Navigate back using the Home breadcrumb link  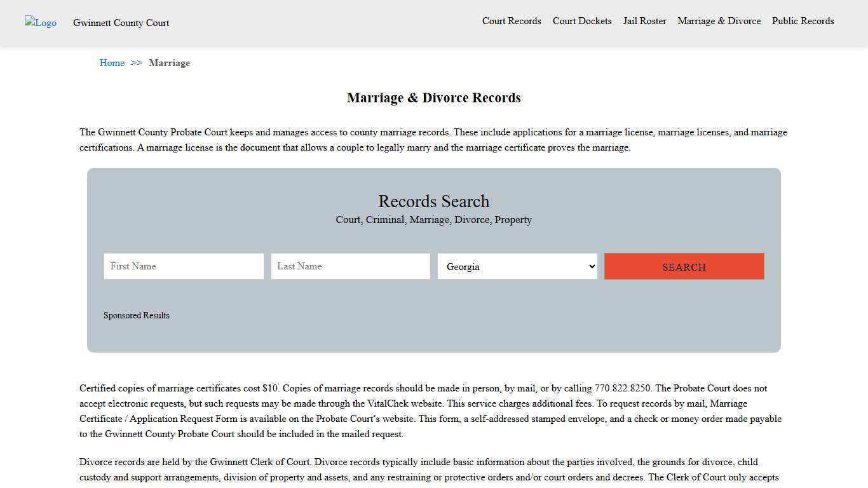point(112,63)
